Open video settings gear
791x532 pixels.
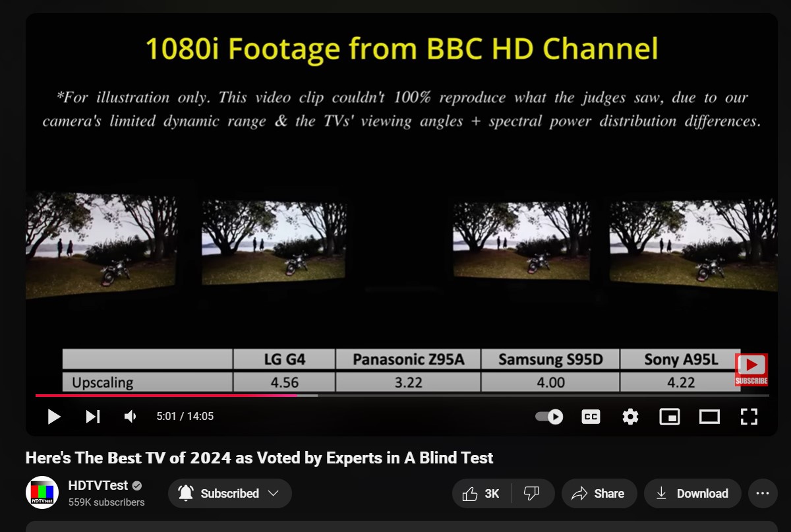coord(631,417)
